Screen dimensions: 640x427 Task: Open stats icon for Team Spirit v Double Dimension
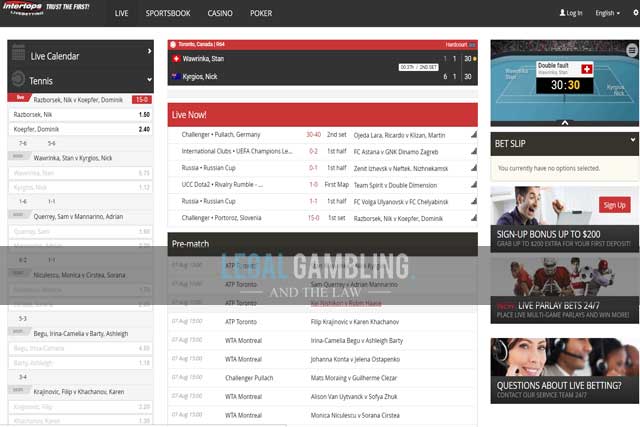pos(473,185)
